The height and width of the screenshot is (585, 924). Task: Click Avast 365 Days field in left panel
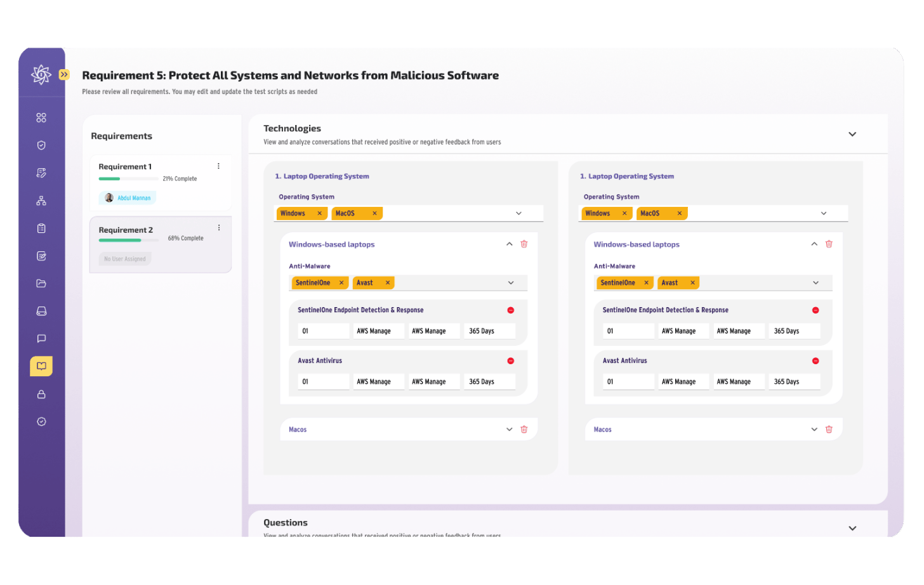(489, 382)
